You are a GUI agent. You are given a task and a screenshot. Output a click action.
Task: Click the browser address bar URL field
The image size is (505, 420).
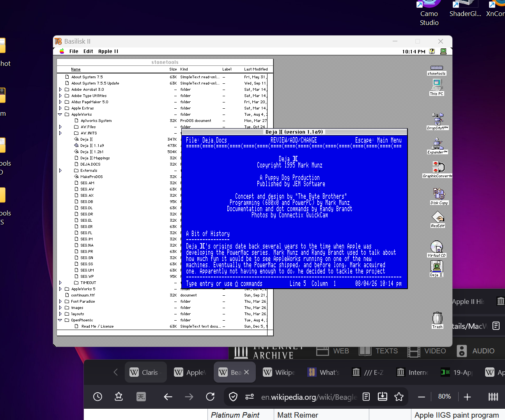[309, 397]
